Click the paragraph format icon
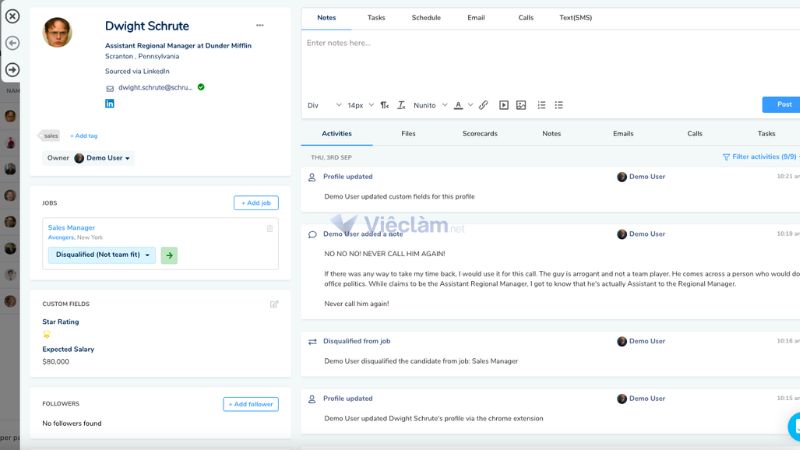The width and height of the screenshot is (800, 450). (x=384, y=105)
